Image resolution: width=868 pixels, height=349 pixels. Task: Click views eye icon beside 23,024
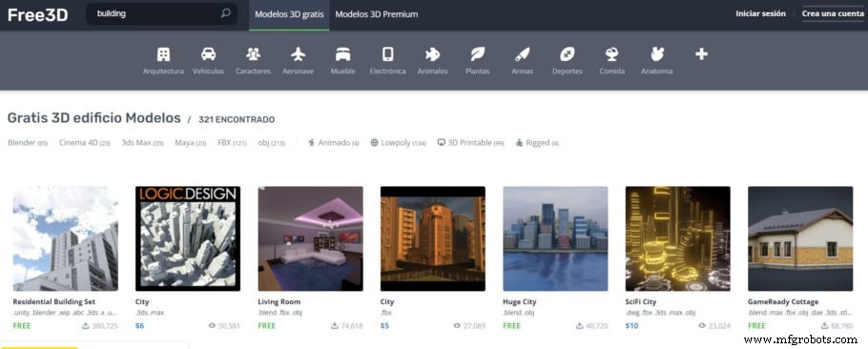point(702,326)
